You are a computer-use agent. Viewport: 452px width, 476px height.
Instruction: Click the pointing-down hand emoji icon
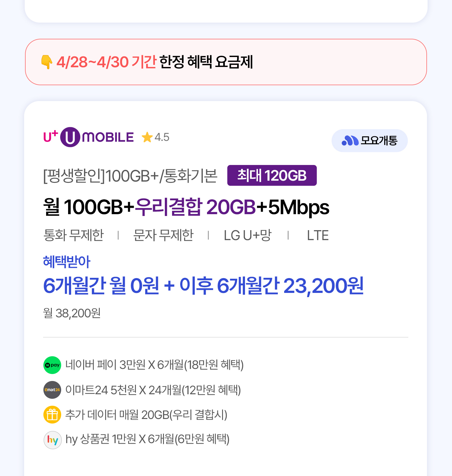pos(47,62)
